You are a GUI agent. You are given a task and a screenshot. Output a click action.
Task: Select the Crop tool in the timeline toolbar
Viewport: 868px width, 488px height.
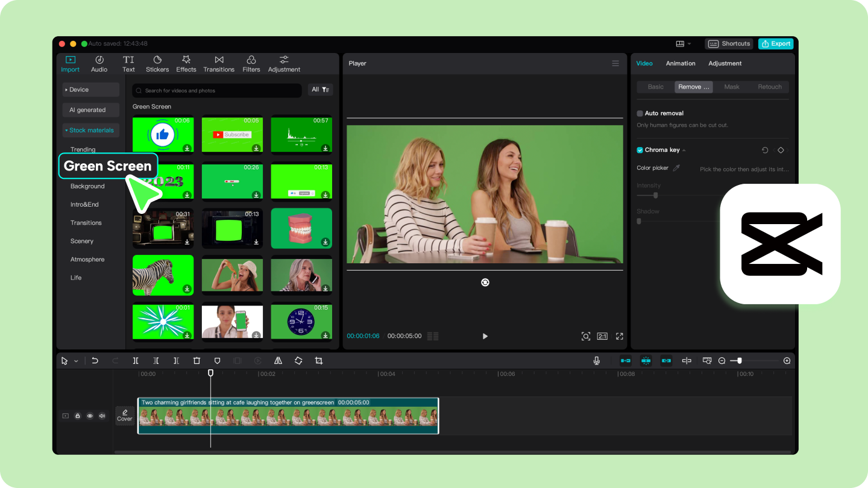coord(319,360)
